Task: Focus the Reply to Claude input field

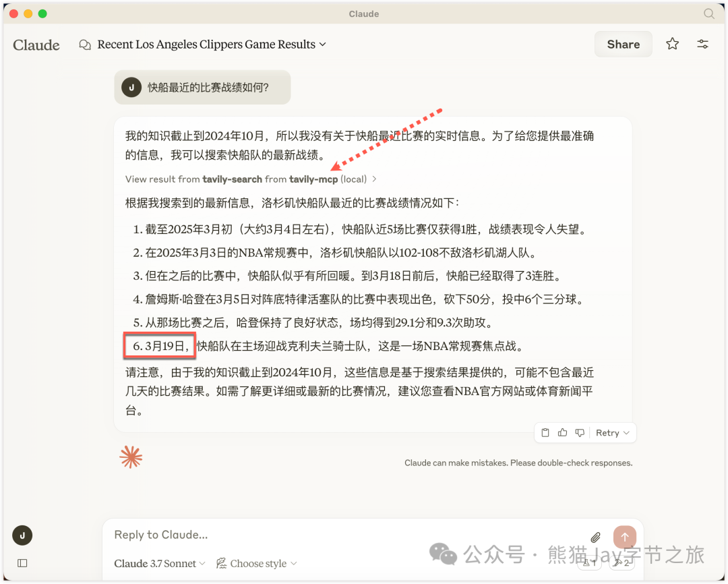Action: pos(348,535)
